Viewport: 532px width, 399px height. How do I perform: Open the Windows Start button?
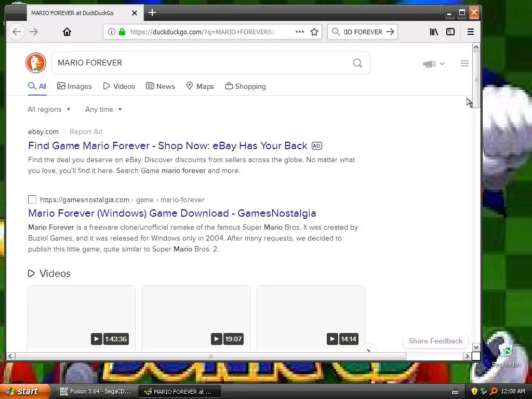24,392
